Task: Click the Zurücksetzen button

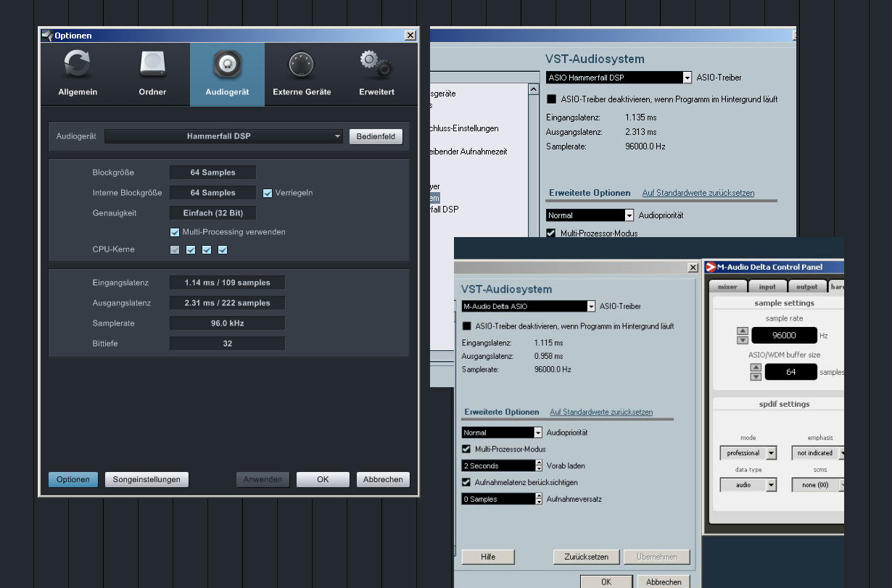Action: click(586, 557)
